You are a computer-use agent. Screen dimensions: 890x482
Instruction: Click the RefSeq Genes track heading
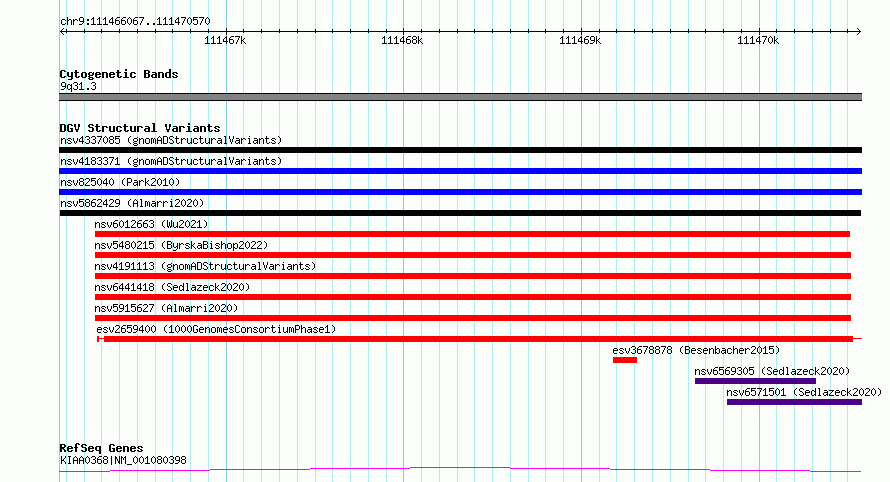101,449
